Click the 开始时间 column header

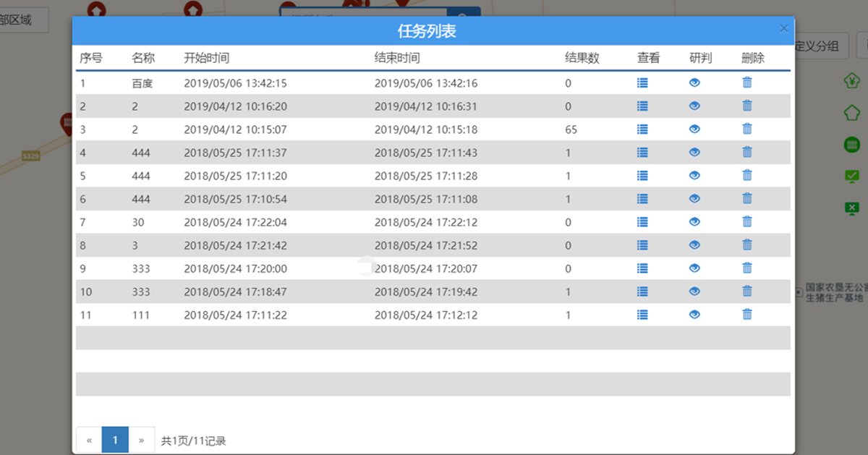[x=207, y=58]
